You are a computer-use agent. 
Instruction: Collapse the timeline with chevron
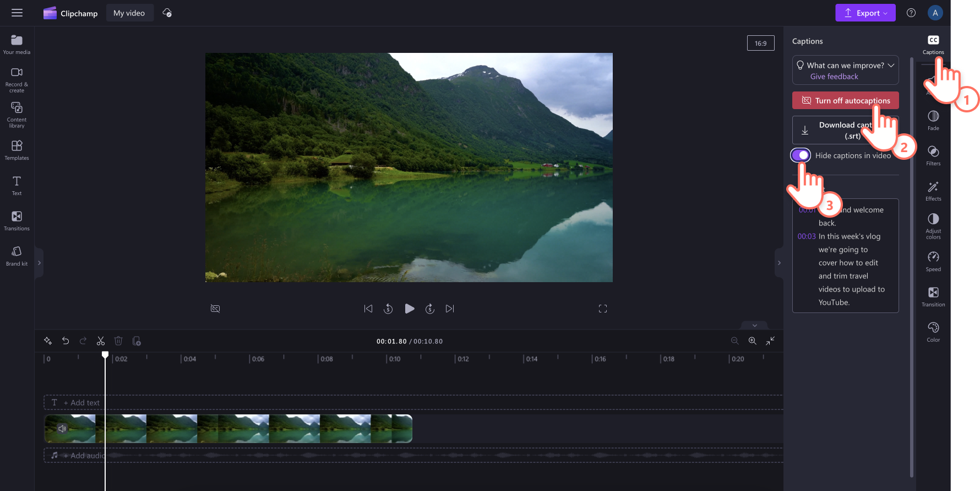[754, 325]
